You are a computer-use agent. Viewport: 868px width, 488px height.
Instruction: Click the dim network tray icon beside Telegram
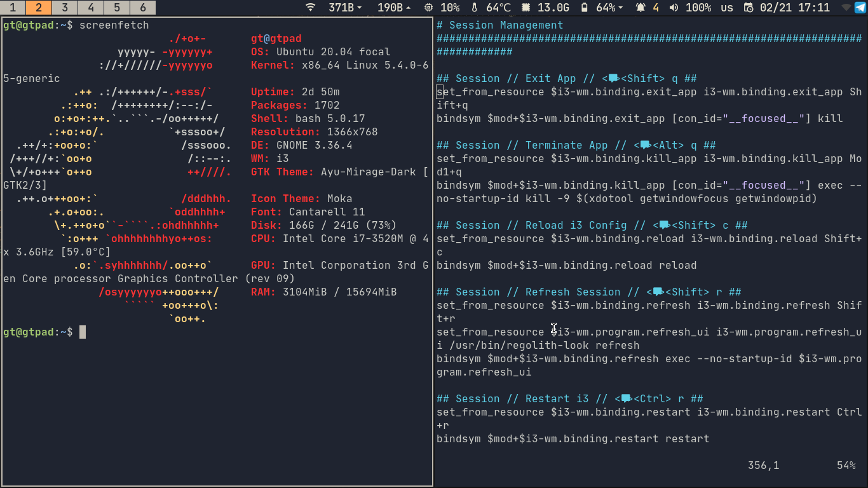point(846,8)
